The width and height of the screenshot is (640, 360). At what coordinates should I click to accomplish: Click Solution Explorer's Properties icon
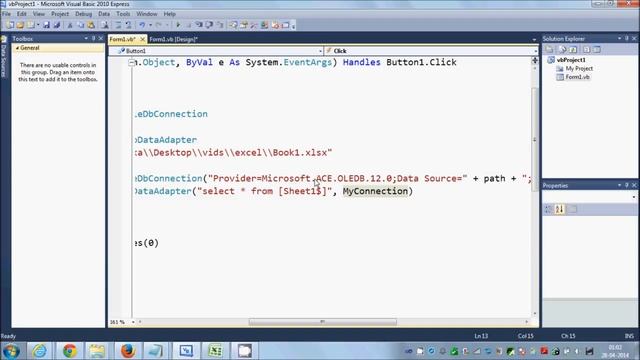pyautogui.click(x=549, y=49)
